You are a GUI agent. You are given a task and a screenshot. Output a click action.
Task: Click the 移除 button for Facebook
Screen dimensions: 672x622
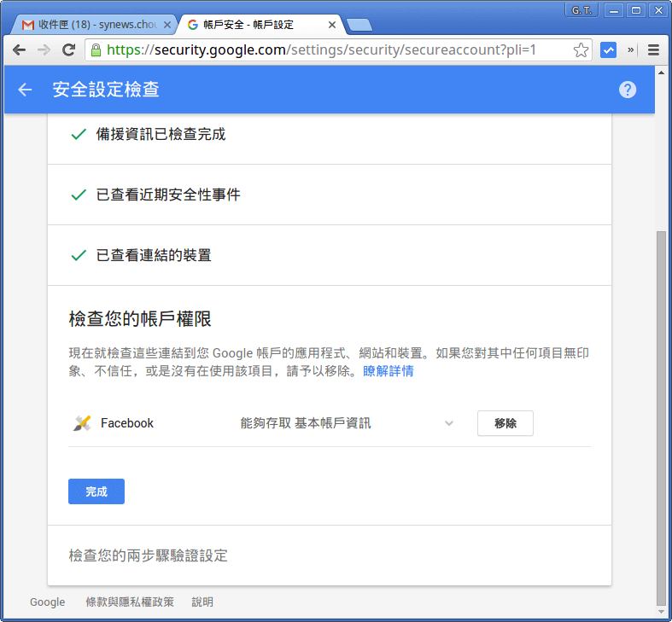point(505,423)
